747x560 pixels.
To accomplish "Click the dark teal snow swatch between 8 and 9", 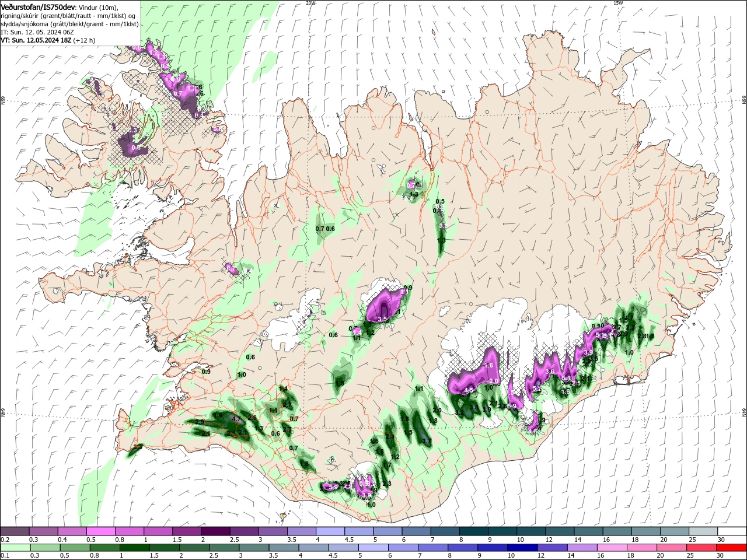I will pyautogui.click(x=473, y=531).
